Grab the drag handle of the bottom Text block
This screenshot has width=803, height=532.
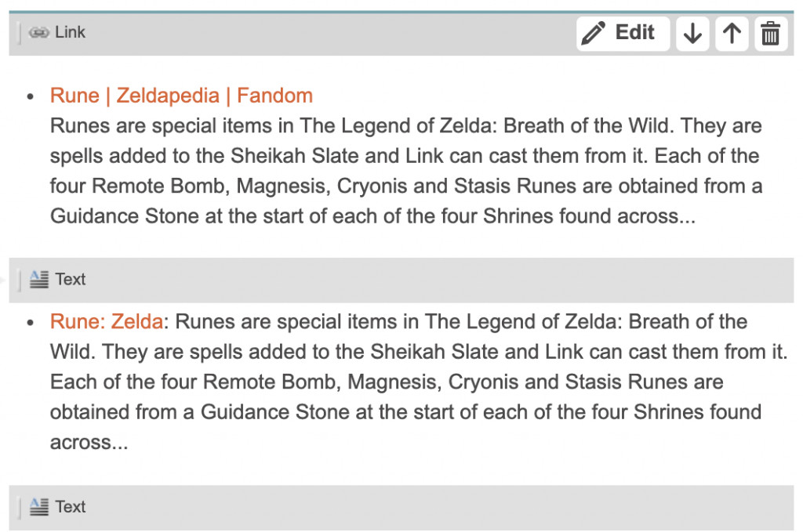tap(20, 508)
